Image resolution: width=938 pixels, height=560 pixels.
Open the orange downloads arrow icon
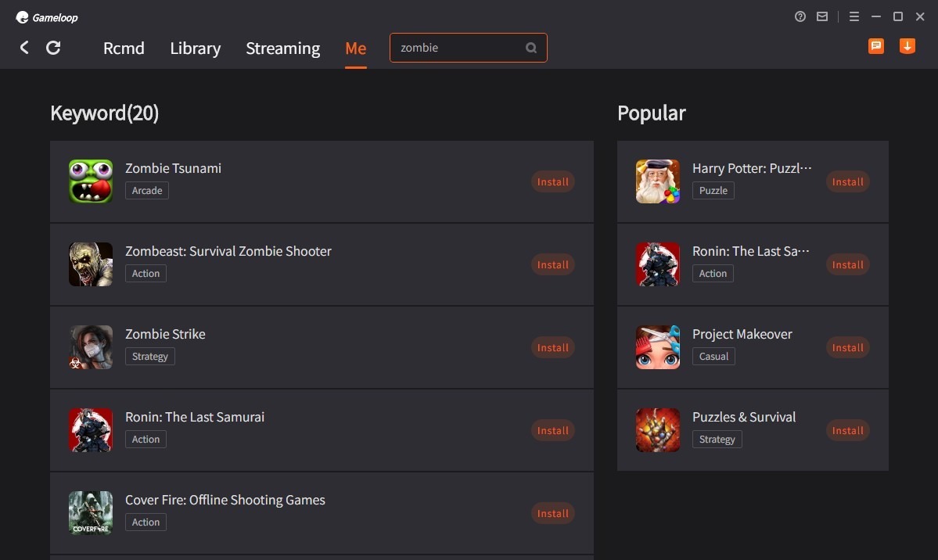(x=907, y=46)
